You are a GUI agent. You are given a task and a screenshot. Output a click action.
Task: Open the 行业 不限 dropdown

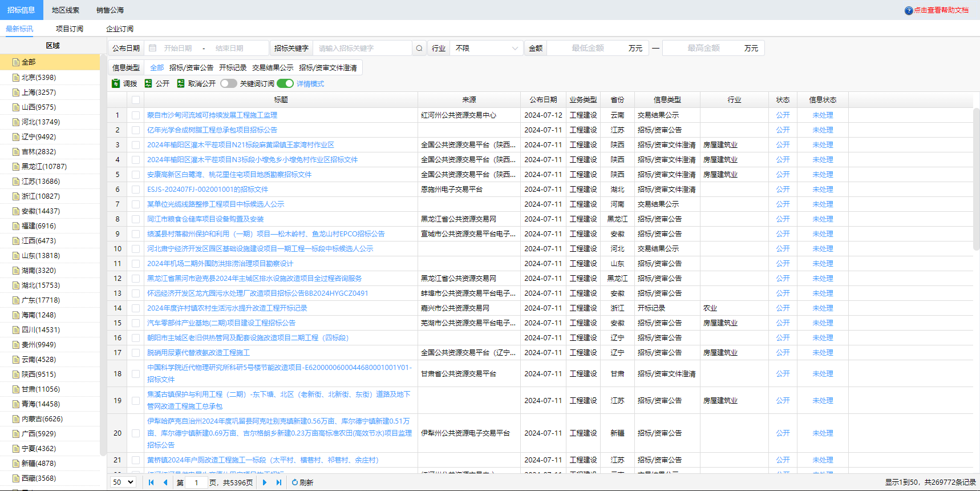[487, 48]
